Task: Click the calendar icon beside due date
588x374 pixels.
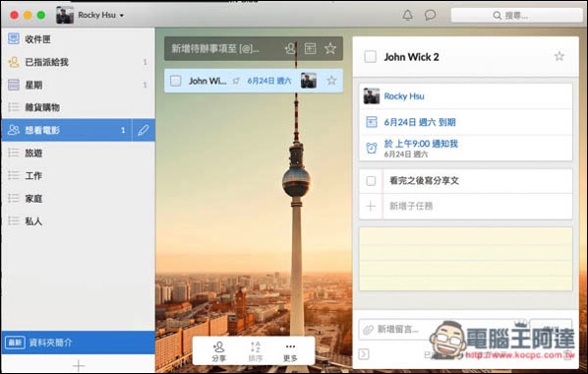Action: (372, 122)
